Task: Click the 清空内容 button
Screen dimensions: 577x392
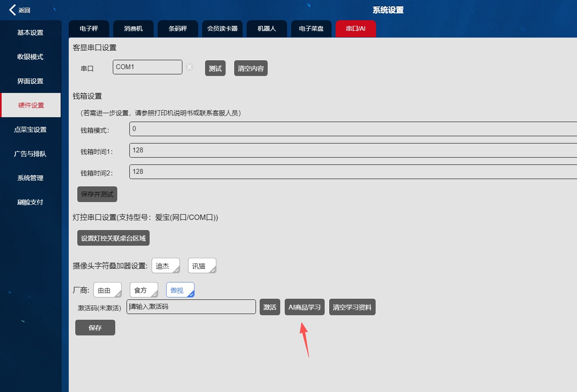Action: pyautogui.click(x=251, y=68)
